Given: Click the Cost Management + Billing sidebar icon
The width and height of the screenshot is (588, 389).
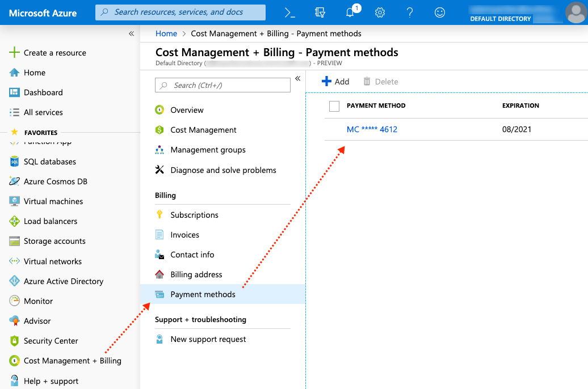Looking at the screenshot, I should click(x=14, y=361).
